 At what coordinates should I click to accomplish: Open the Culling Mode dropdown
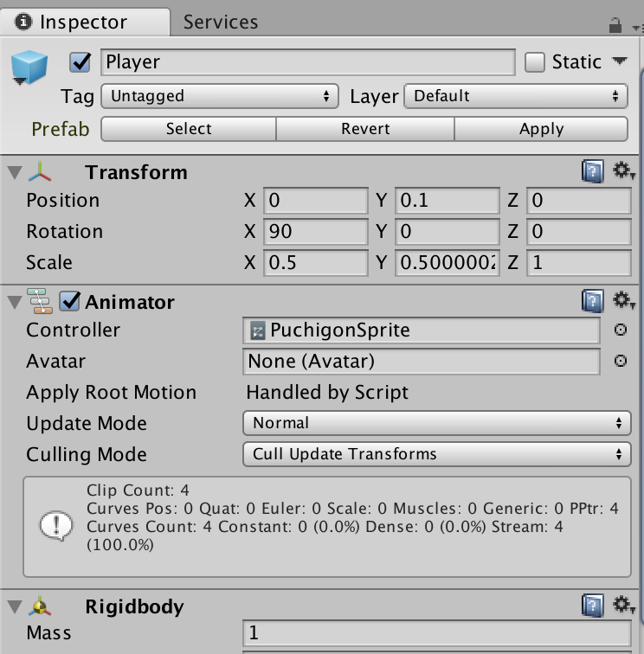click(x=436, y=454)
